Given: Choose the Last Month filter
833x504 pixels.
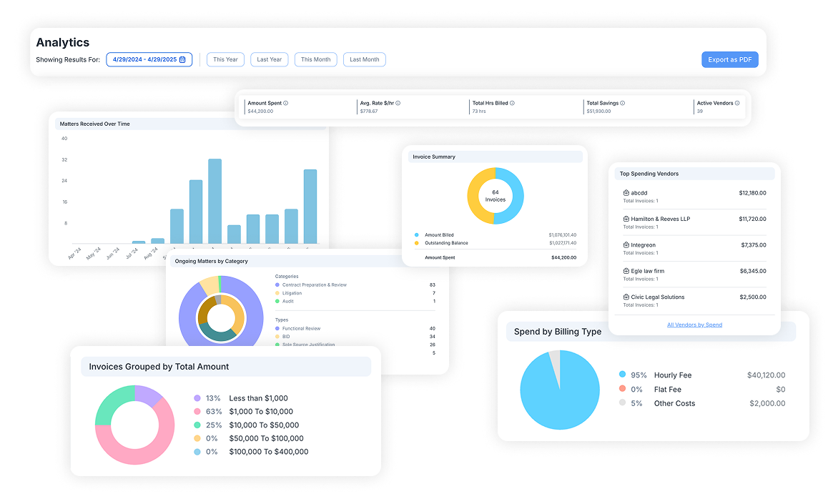Looking at the screenshot, I should pos(365,59).
